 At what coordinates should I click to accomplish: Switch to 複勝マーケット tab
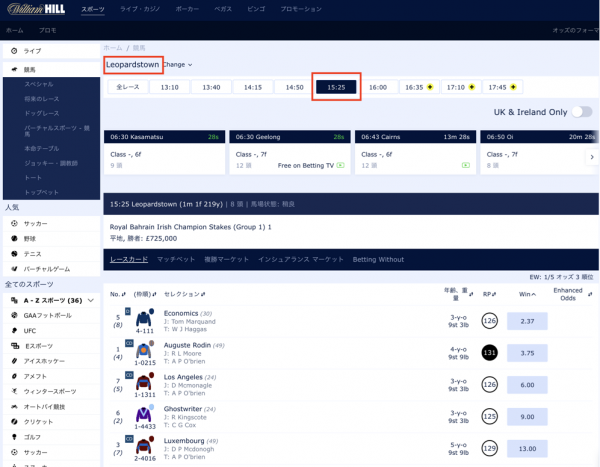tap(227, 260)
